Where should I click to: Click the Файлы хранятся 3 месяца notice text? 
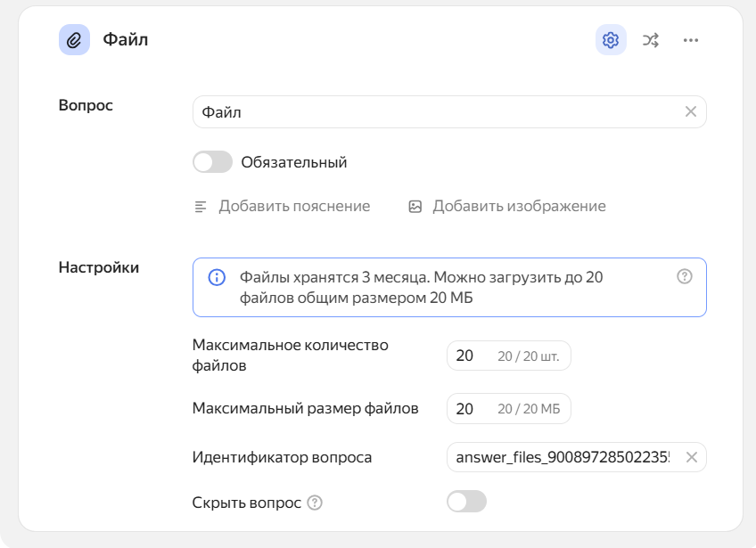pos(421,288)
